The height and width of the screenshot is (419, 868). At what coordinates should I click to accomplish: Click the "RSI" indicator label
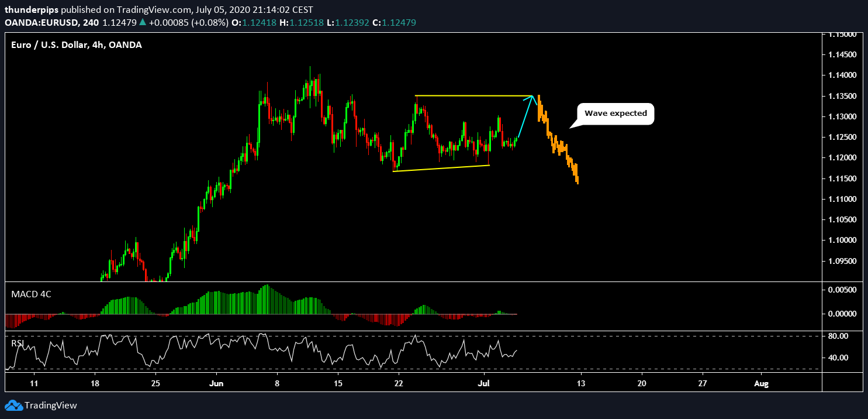[18, 343]
